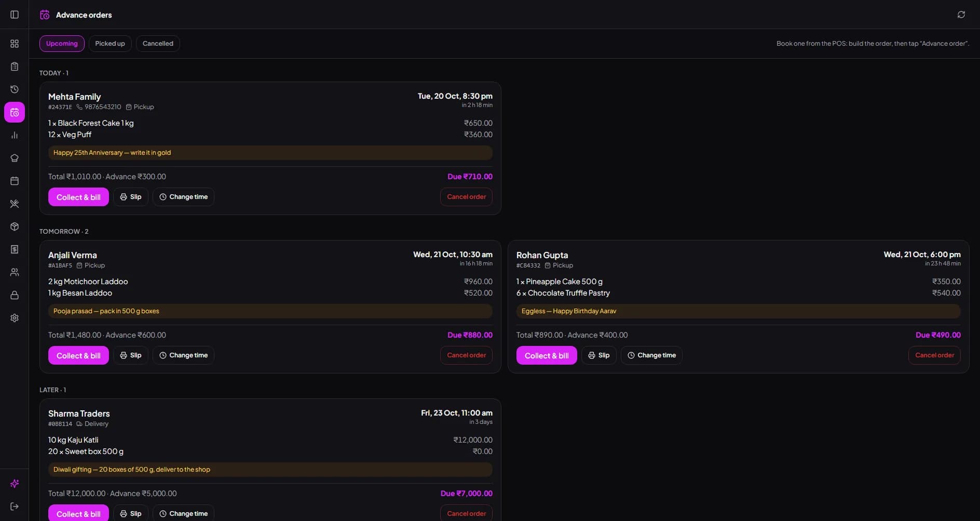Change time for Mehta Family order

(183, 197)
